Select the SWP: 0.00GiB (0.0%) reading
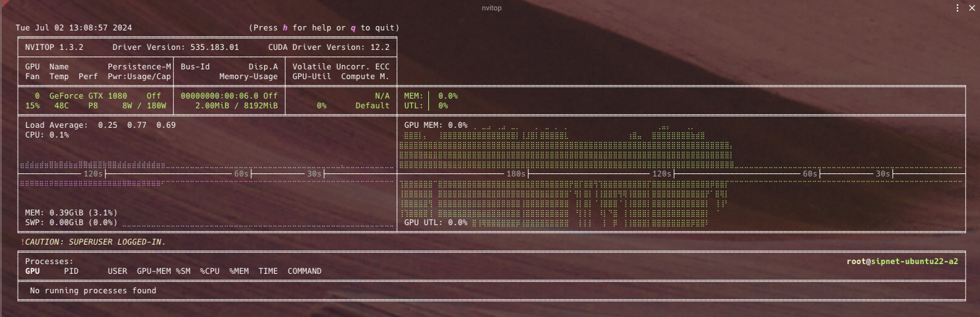The height and width of the screenshot is (317, 980). pyautogui.click(x=71, y=223)
